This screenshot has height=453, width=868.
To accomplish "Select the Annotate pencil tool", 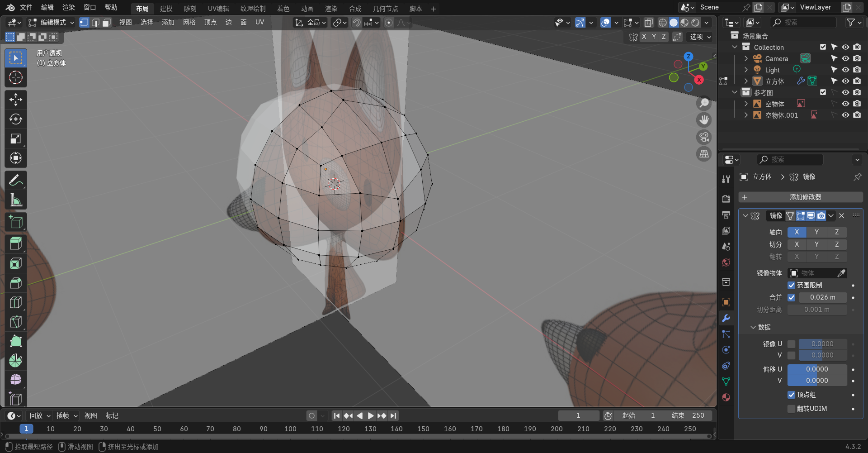I will (16, 180).
